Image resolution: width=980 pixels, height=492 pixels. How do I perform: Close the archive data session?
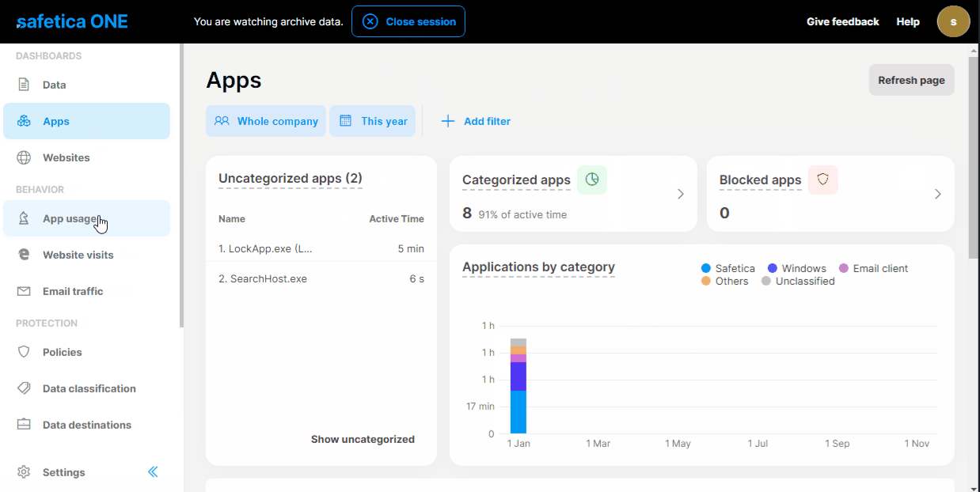[408, 21]
